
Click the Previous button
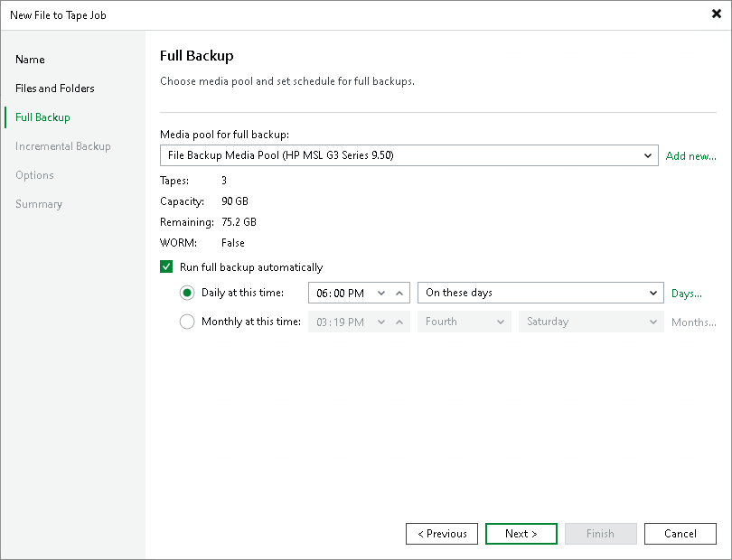442,534
